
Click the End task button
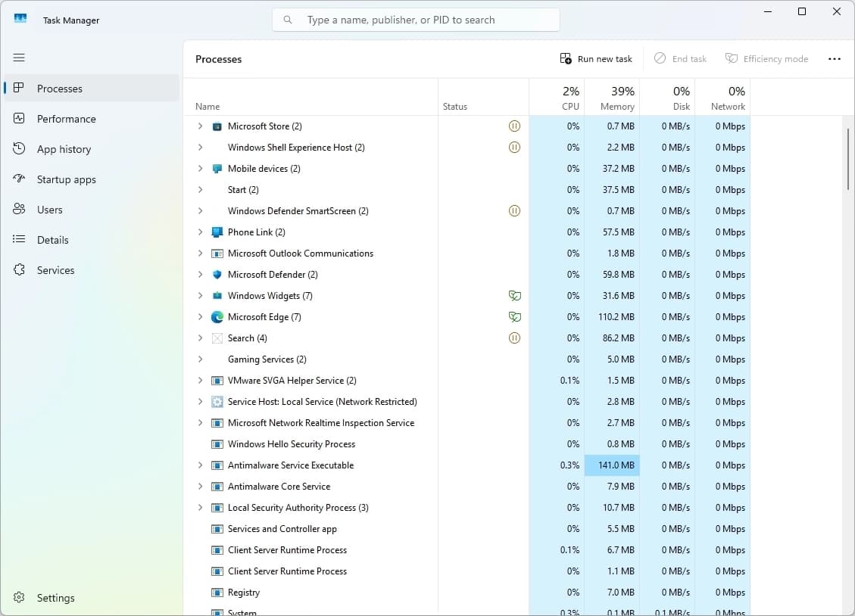680,59
